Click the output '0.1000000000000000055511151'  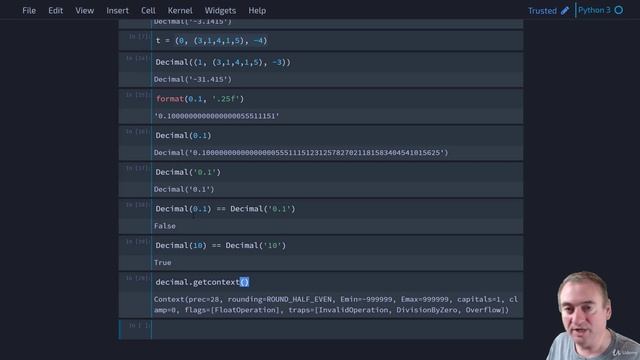[x=217, y=116]
